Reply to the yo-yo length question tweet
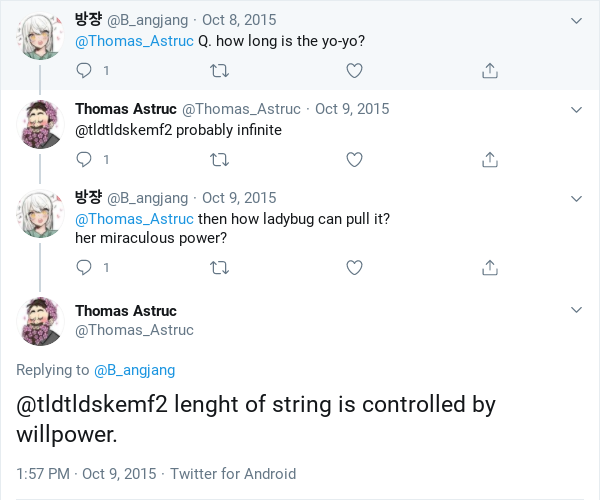This screenshot has height=500, width=600. point(85,71)
